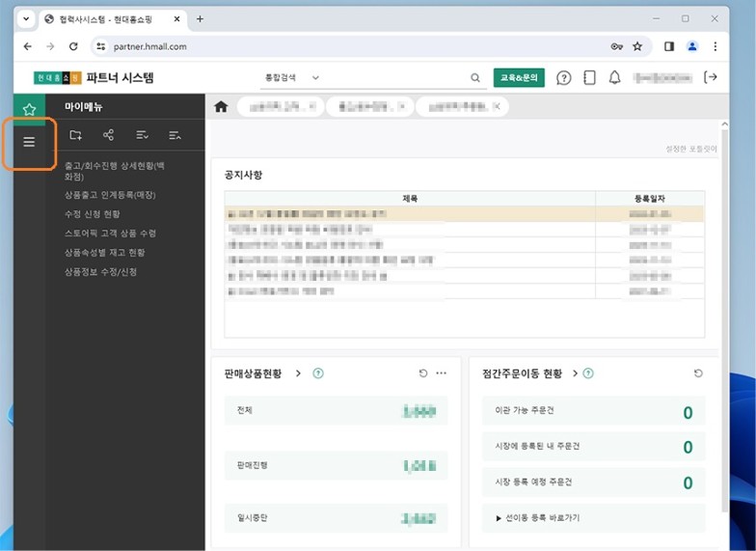The image size is (756, 551).
Task: Refresh the 점간주문이동 현황 widget
Action: 698,372
